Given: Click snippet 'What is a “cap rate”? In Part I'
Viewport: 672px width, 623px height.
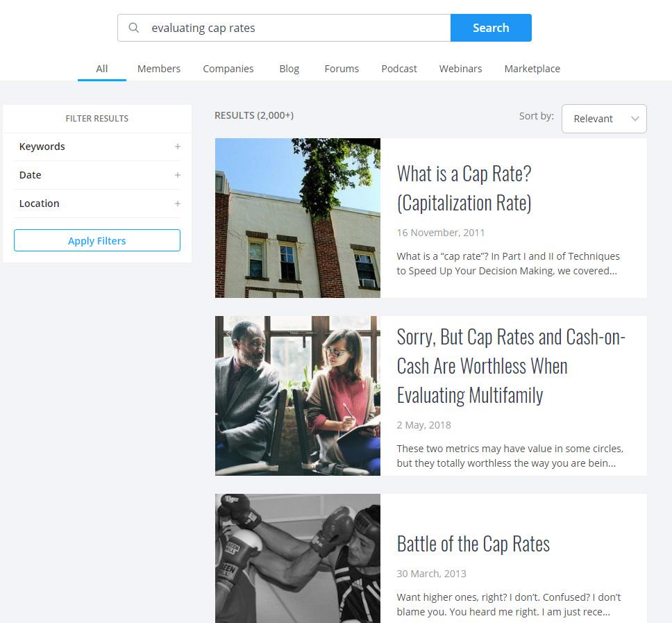Looking at the screenshot, I should 508,264.
